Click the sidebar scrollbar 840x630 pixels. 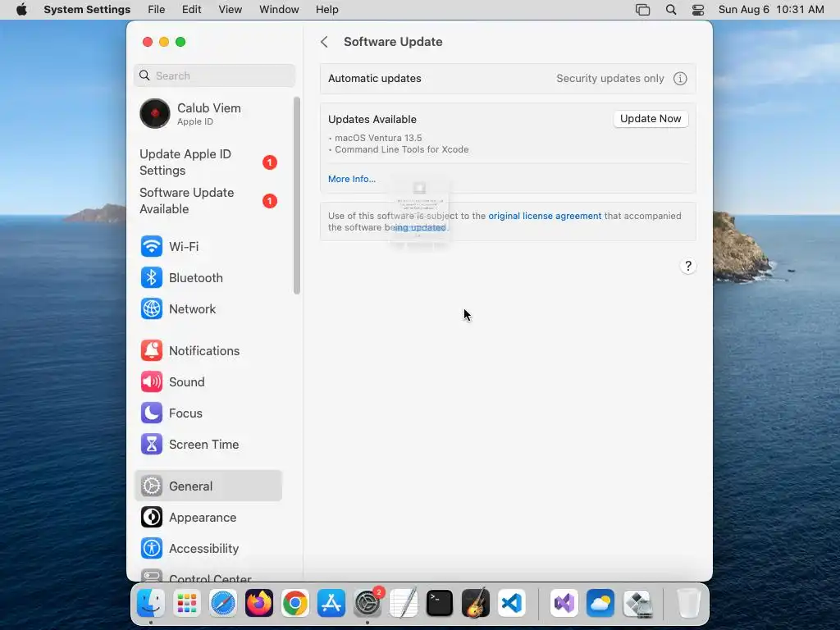tap(297, 195)
